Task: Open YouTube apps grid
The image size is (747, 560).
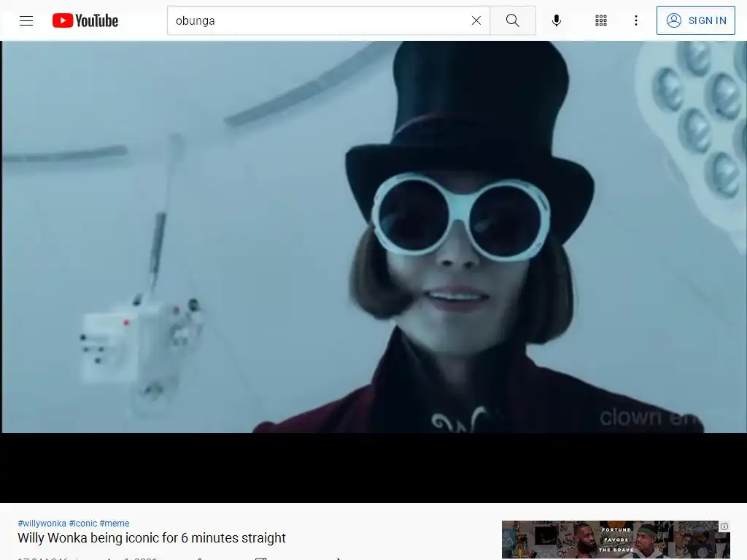Action: tap(601, 20)
